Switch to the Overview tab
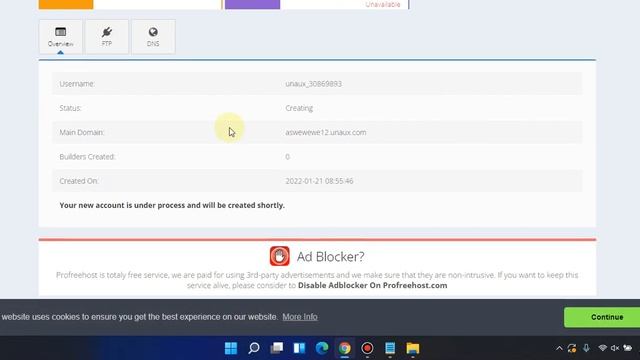 60,37
